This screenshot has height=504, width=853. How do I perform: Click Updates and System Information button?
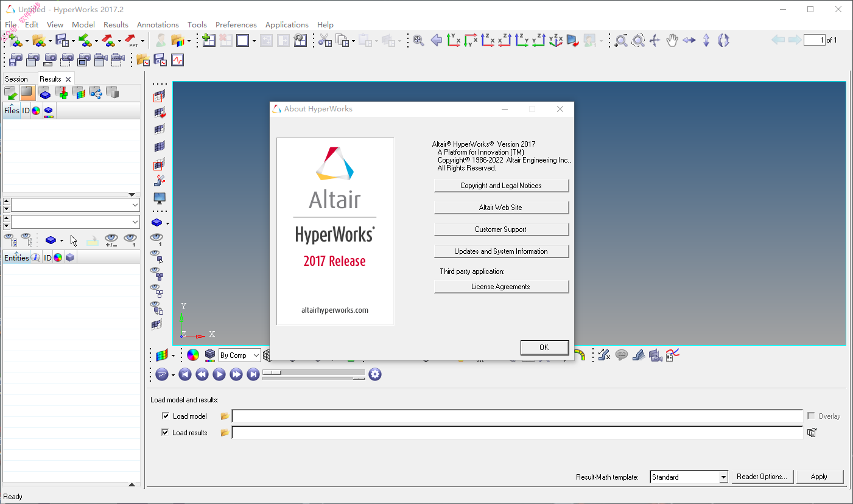501,251
